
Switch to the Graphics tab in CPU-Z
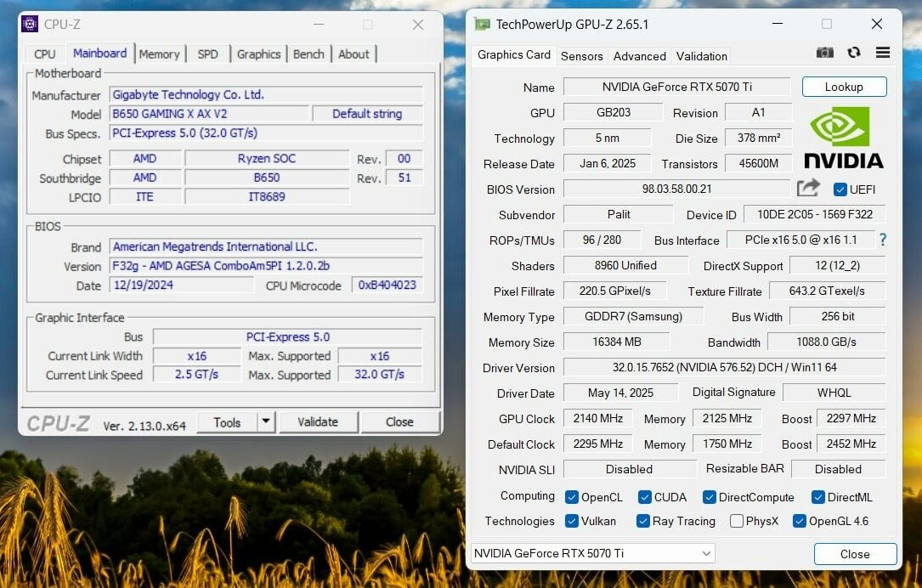(x=258, y=54)
